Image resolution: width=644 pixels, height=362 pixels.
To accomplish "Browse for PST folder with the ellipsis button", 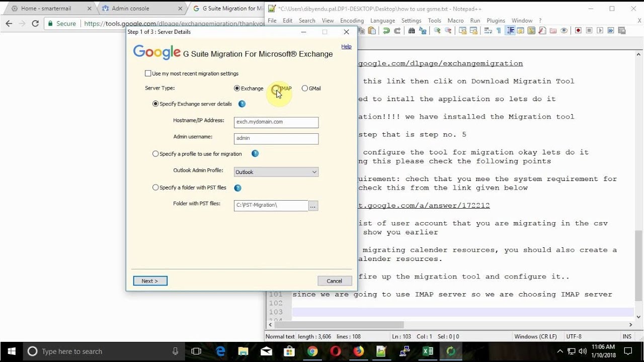I will [313, 206].
